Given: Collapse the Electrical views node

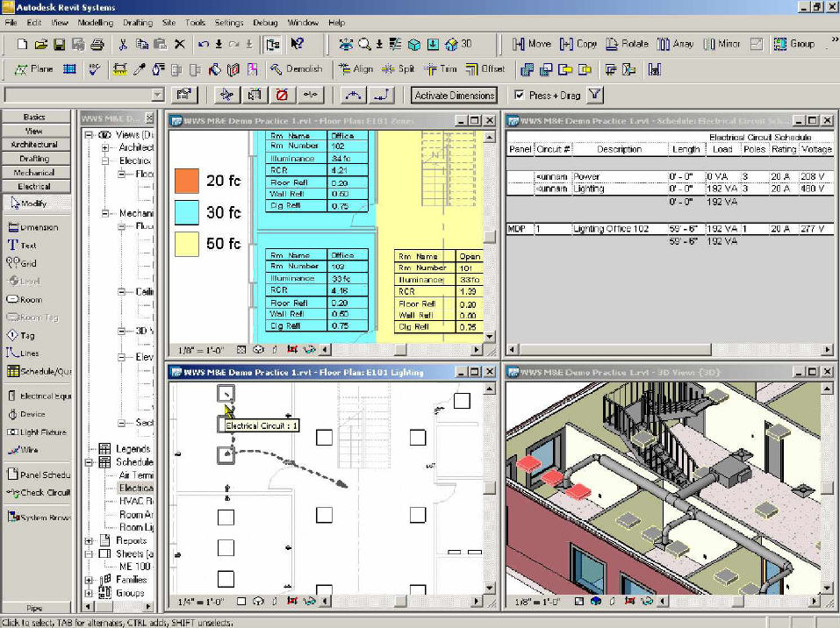Looking at the screenshot, I should pos(105,161).
